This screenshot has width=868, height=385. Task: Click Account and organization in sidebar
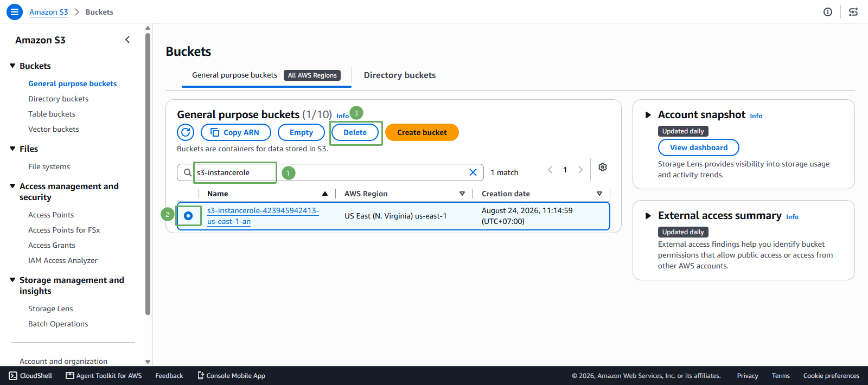(63, 361)
